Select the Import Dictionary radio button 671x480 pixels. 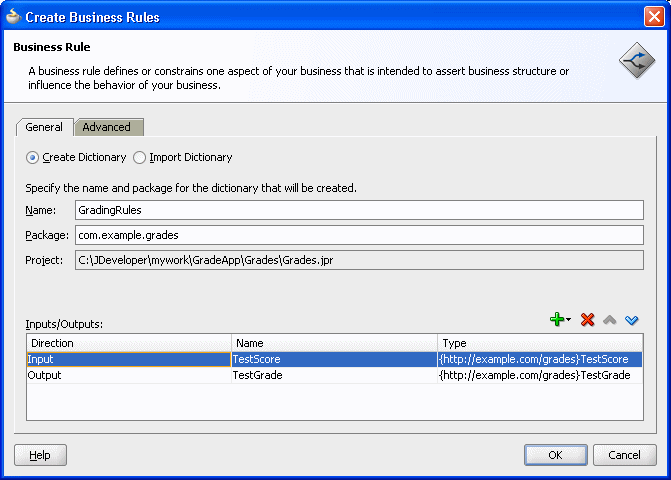point(140,157)
